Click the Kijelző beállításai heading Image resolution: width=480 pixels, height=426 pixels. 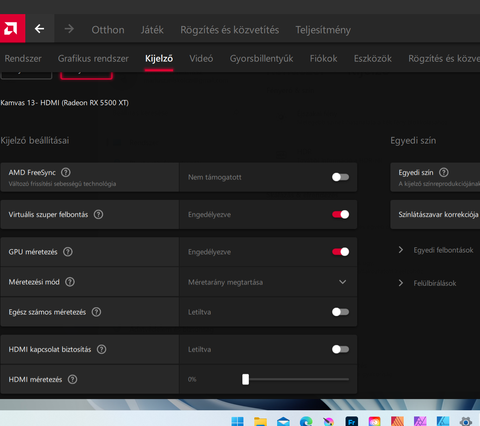35,140
